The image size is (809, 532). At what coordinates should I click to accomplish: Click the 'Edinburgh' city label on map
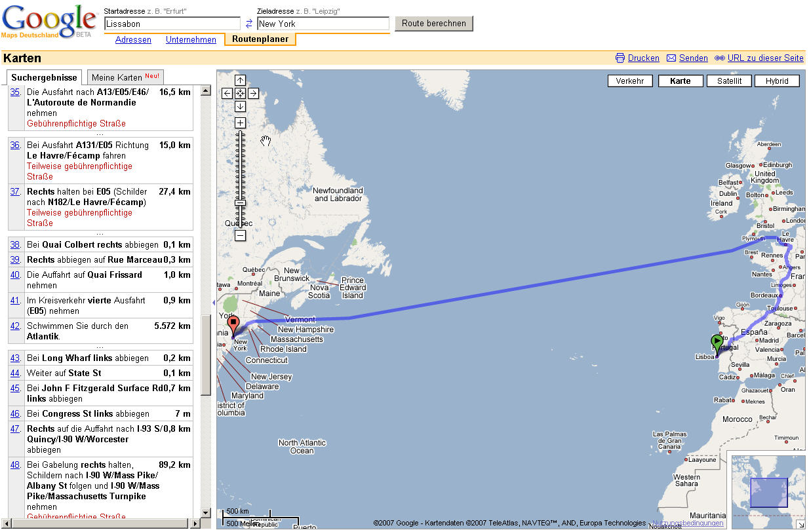[778, 165]
